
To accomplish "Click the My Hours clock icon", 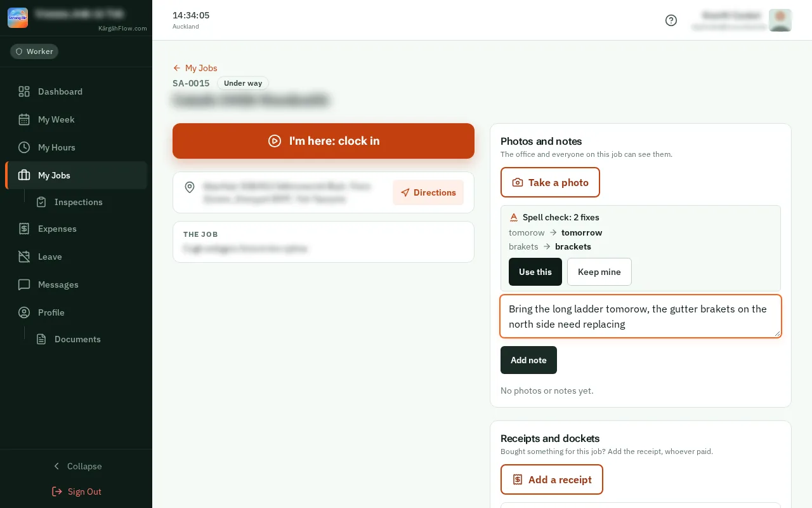I will 24,147.
